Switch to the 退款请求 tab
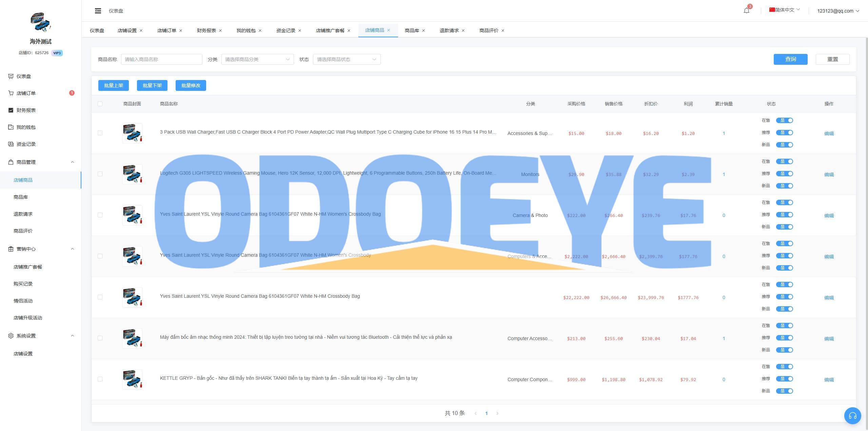The height and width of the screenshot is (431, 868). click(449, 31)
